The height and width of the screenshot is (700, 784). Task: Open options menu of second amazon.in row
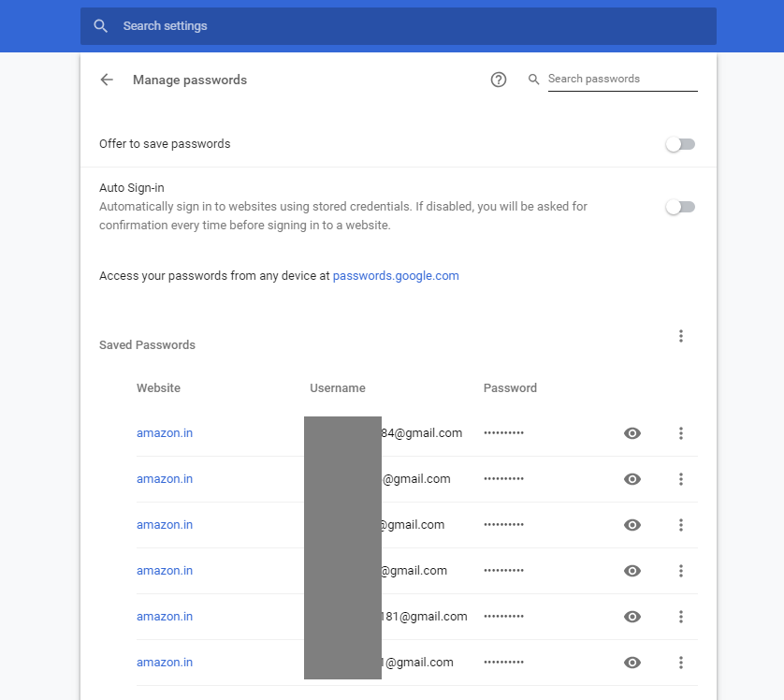coord(680,479)
